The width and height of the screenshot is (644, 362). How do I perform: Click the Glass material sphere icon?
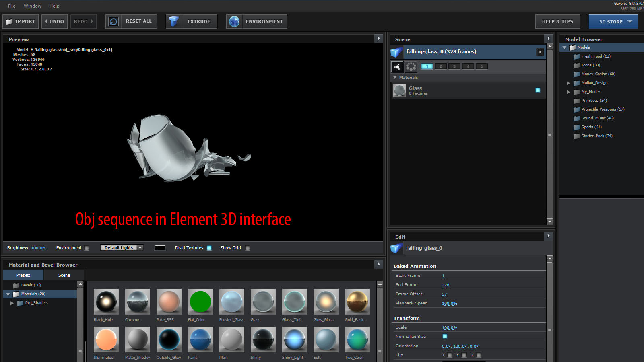pyautogui.click(x=399, y=90)
